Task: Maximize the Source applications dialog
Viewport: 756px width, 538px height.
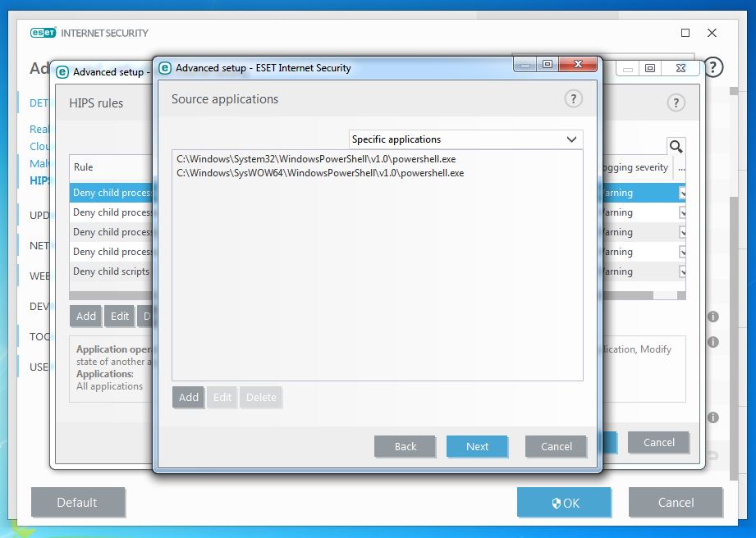Action: (x=548, y=64)
